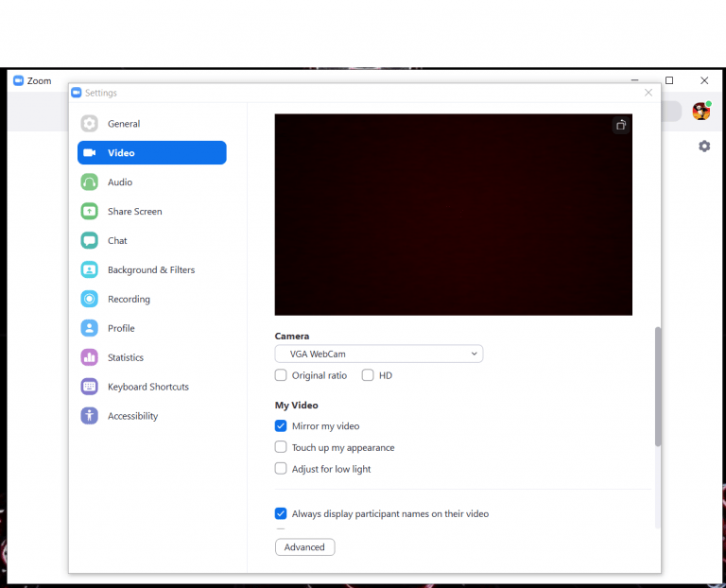Enable the HD checkbox
Screen dimensions: 726x588
pos(368,375)
